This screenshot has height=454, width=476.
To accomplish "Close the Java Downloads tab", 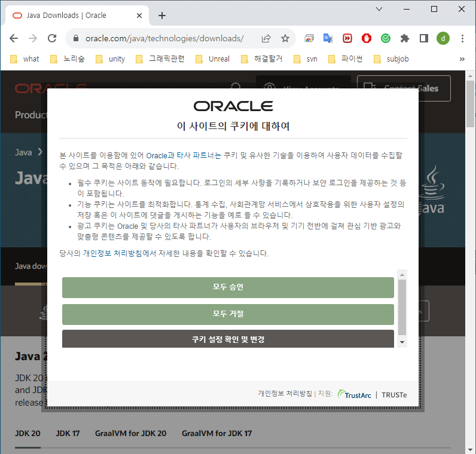I will [x=139, y=16].
